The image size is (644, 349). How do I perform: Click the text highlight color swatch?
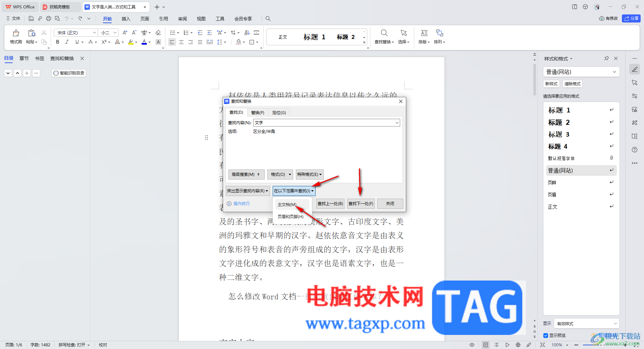pyautogui.click(x=131, y=42)
